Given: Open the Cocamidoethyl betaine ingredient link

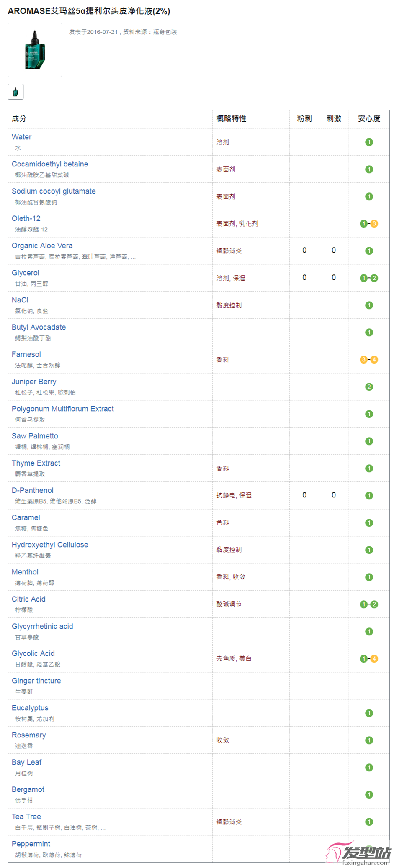Looking at the screenshot, I should click(50, 164).
